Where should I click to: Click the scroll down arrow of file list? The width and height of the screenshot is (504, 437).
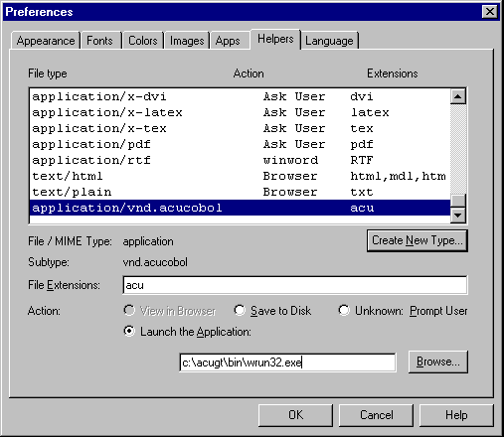pyautogui.click(x=458, y=216)
